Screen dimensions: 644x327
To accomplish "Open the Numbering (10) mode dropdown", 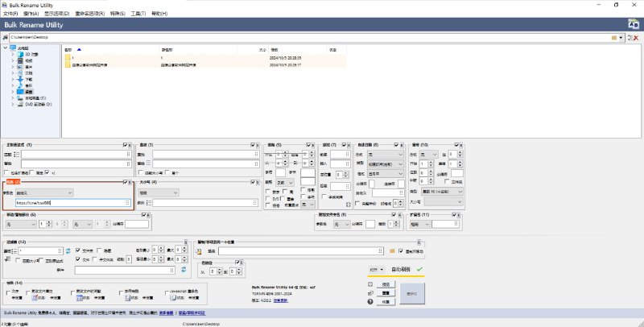I will pos(429,155).
